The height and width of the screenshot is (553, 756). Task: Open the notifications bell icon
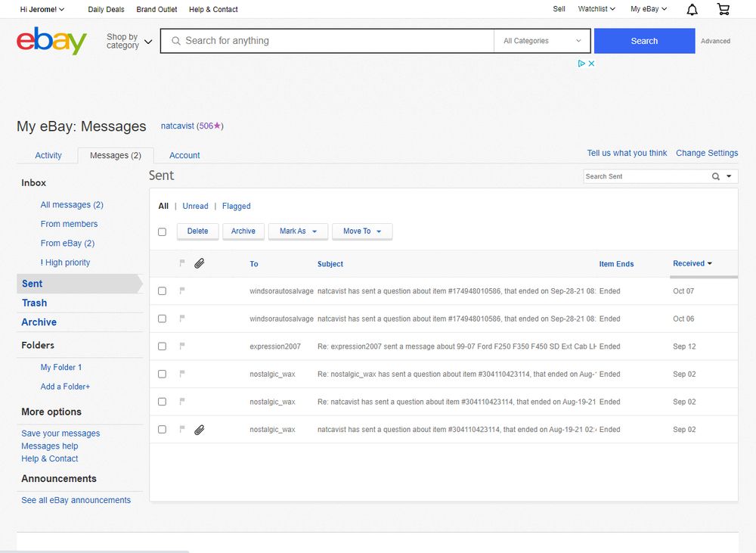(692, 9)
